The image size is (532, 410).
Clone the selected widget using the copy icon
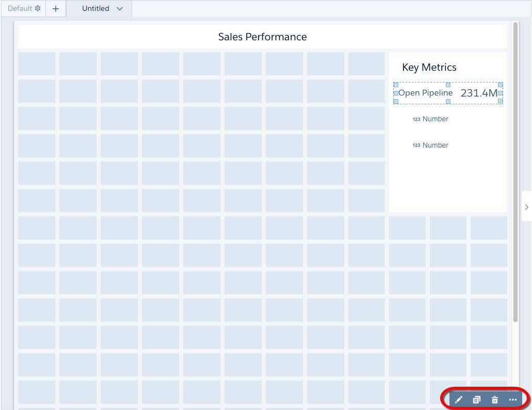click(x=476, y=399)
